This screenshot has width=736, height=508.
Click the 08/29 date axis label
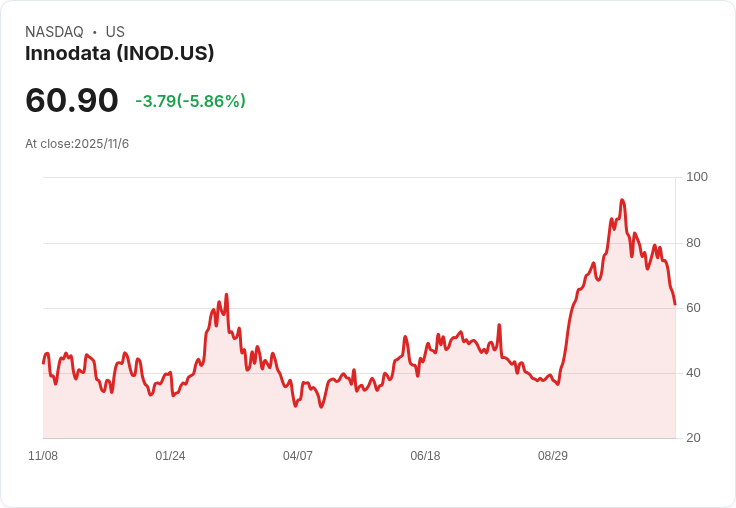click(x=552, y=455)
